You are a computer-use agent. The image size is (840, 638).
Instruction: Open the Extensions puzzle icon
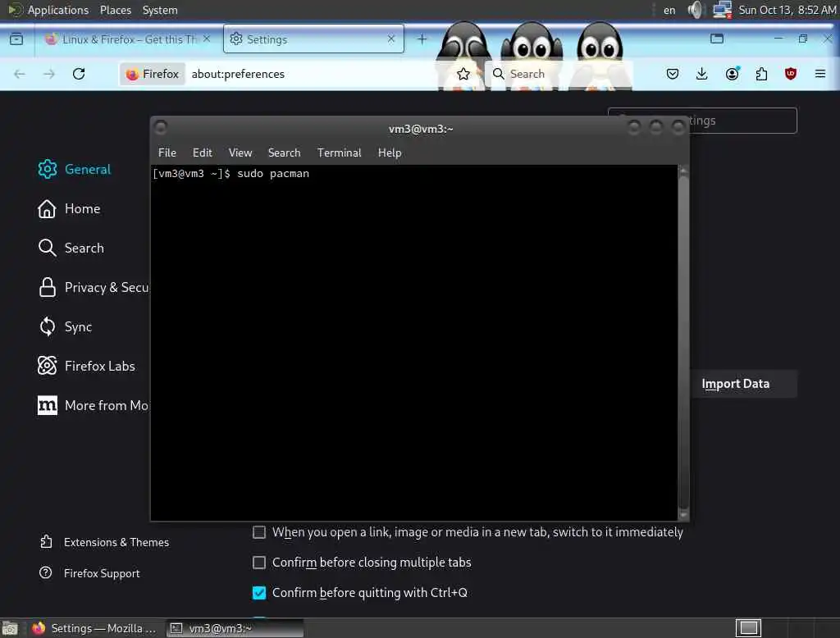(x=761, y=74)
